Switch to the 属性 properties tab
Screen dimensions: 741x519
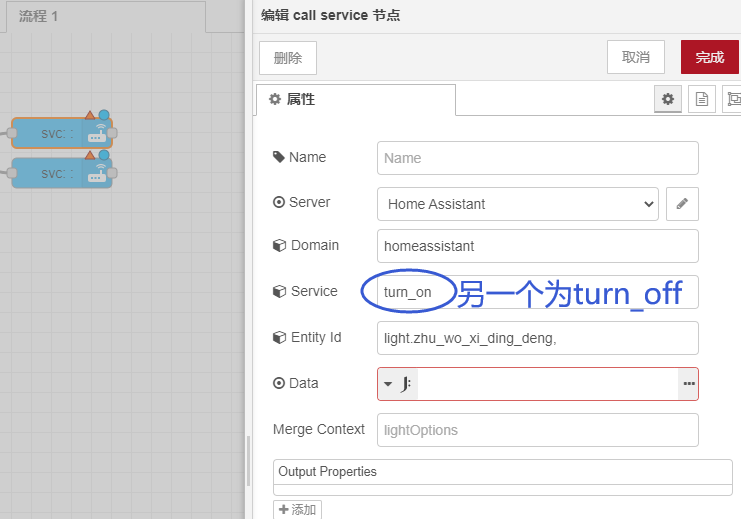355,99
